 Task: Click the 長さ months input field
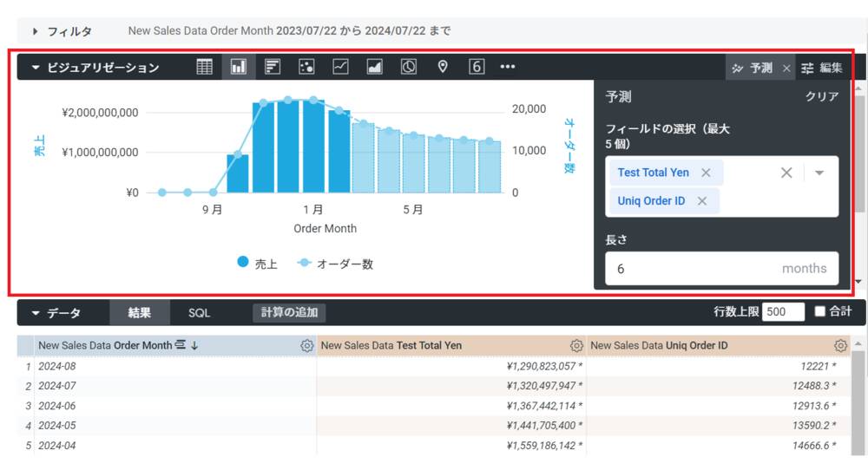[694, 269]
